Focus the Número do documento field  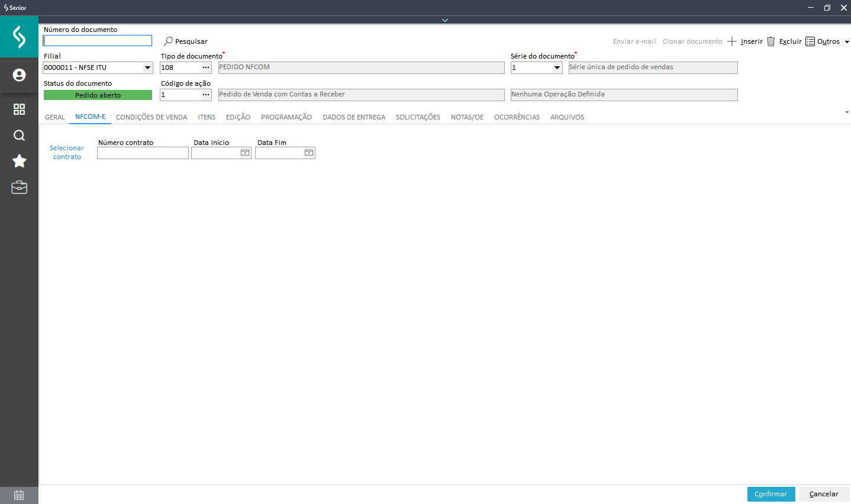click(x=98, y=41)
